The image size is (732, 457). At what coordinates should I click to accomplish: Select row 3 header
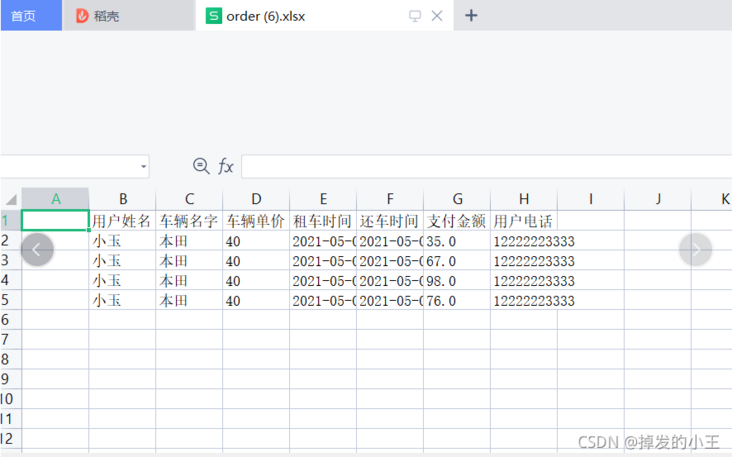click(10, 260)
